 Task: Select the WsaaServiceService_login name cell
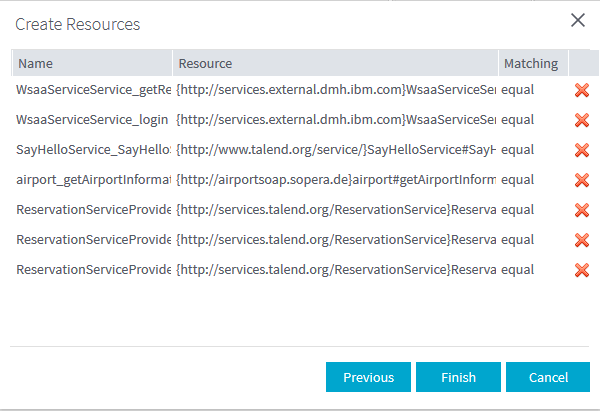[92, 120]
